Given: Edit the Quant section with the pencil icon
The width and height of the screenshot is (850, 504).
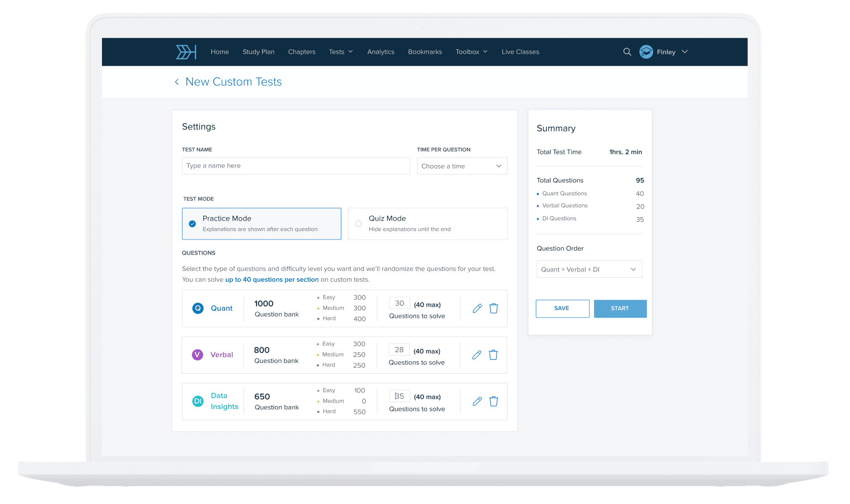Looking at the screenshot, I should 477,308.
